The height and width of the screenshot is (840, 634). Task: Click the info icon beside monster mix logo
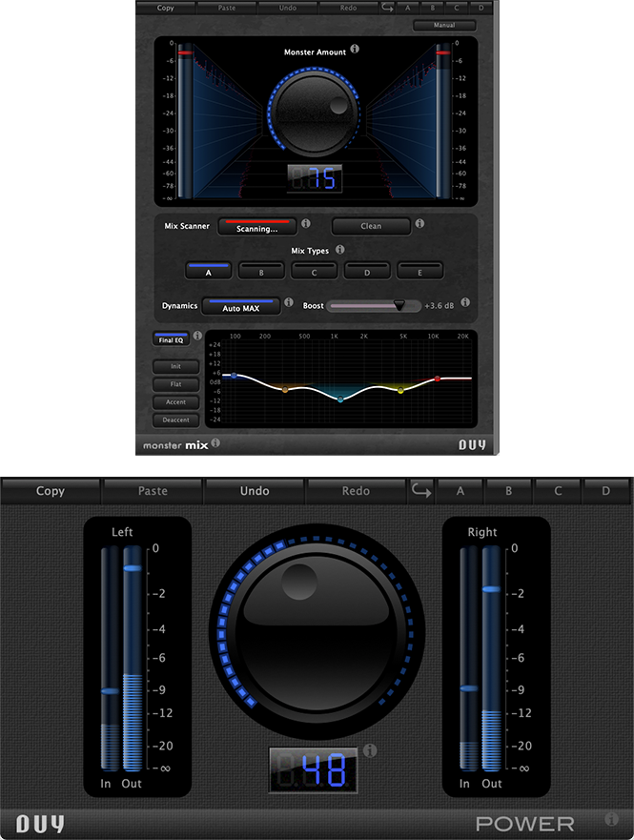(x=215, y=443)
